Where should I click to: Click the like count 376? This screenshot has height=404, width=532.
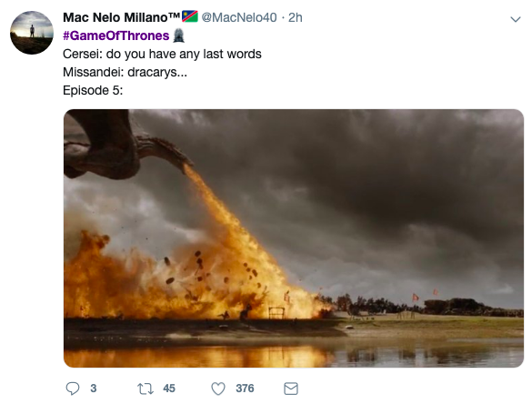(245, 389)
